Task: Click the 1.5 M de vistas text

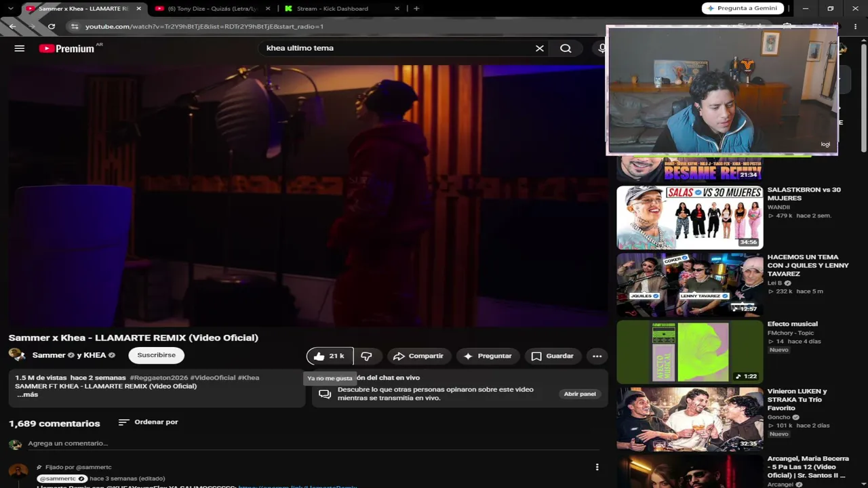Action: [41, 378]
